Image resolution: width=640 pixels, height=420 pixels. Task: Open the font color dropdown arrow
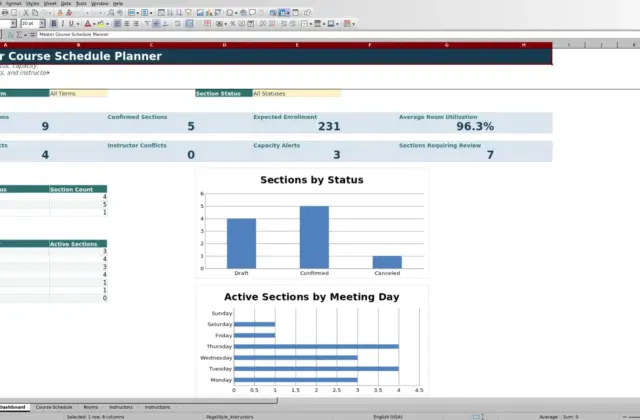click(94, 24)
